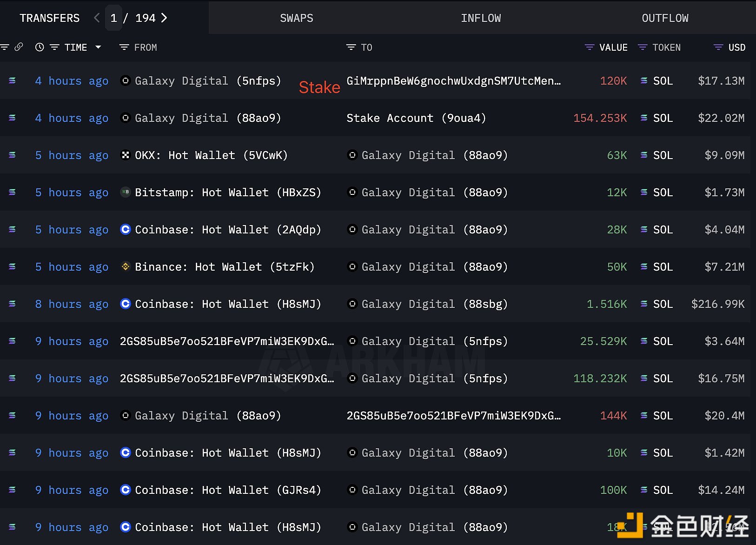756x545 pixels.
Task: Go to previous transfers page
Action: 97,18
